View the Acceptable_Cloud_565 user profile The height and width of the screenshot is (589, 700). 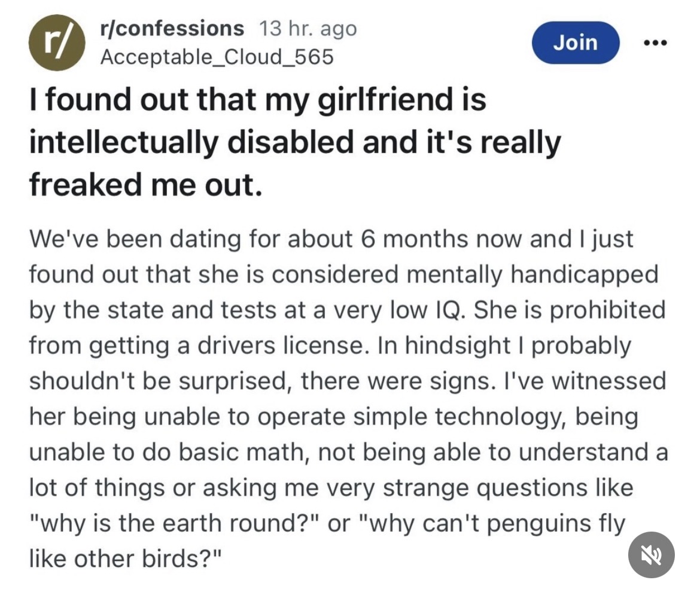217,57
